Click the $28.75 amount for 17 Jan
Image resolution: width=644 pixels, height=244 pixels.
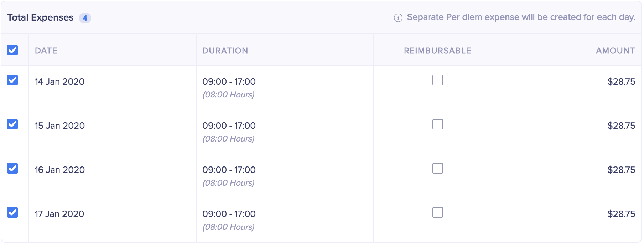pyautogui.click(x=621, y=214)
